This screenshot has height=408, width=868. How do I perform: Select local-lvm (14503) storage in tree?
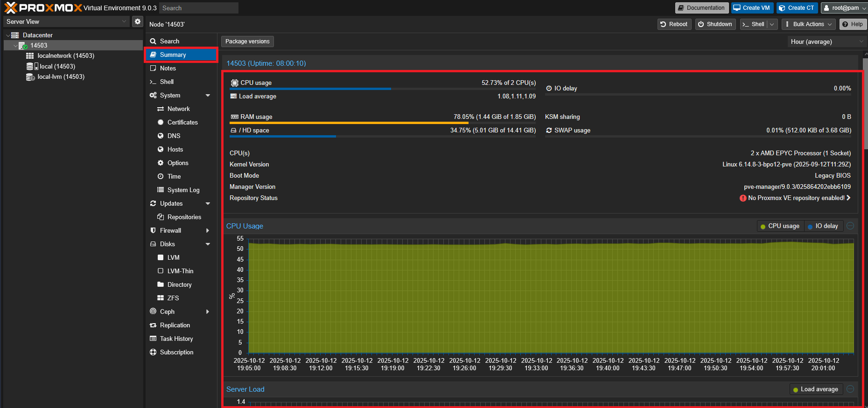(61, 77)
